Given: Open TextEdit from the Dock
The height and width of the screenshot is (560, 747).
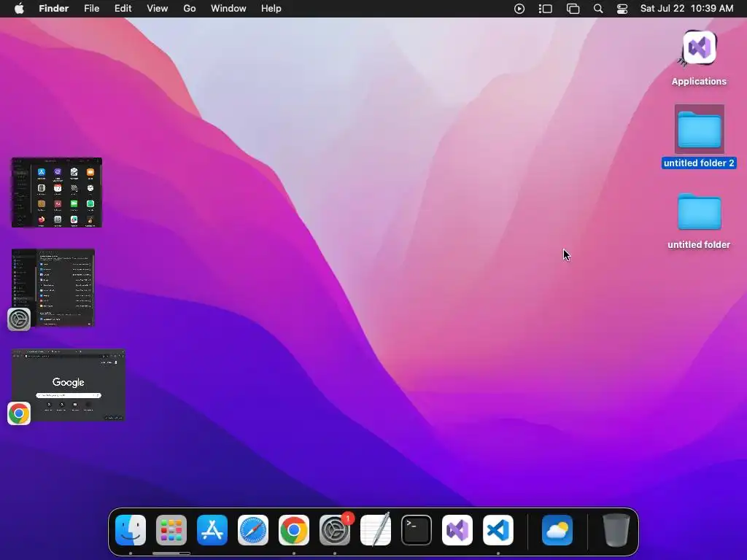Looking at the screenshot, I should coord(376,530).
